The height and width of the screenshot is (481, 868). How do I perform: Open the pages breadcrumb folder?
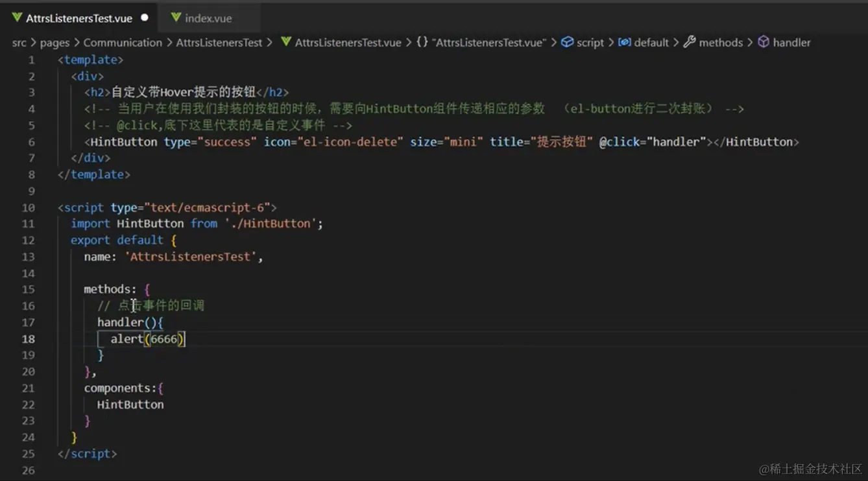click(x=54, y=43)
